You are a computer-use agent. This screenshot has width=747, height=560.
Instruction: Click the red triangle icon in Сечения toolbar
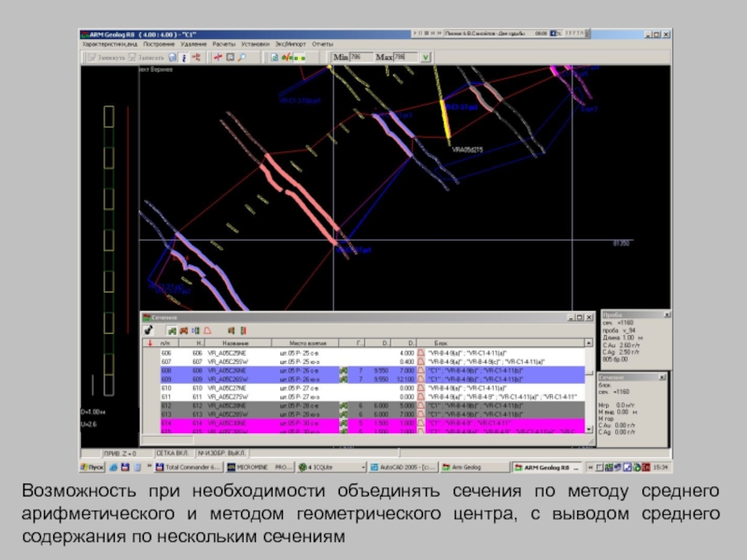point(207,330)
